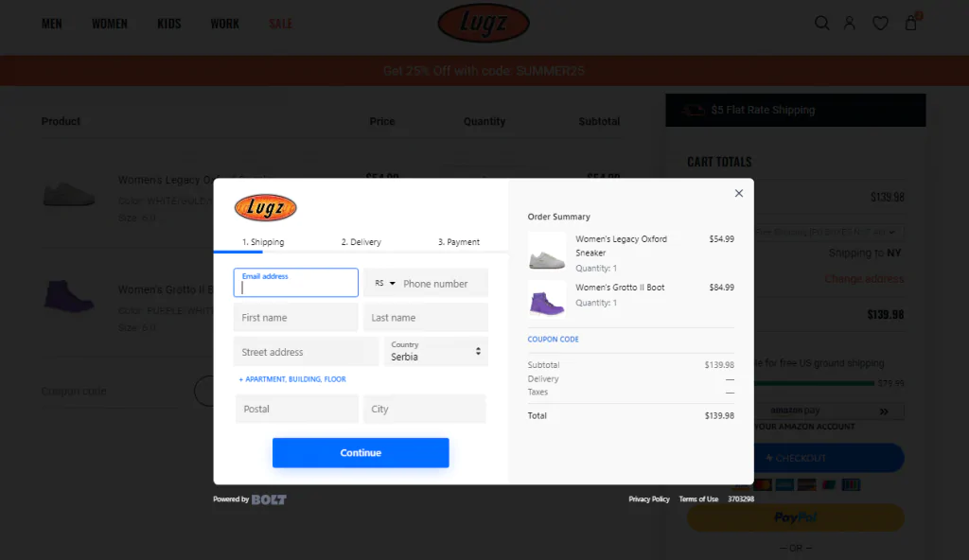Open the search icon in the header
Screen dimensions: 969x560
[821, 23]
